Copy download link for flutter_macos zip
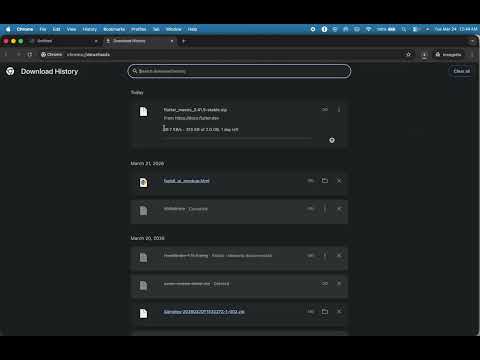The image size is (480, 360). (325, 110)
